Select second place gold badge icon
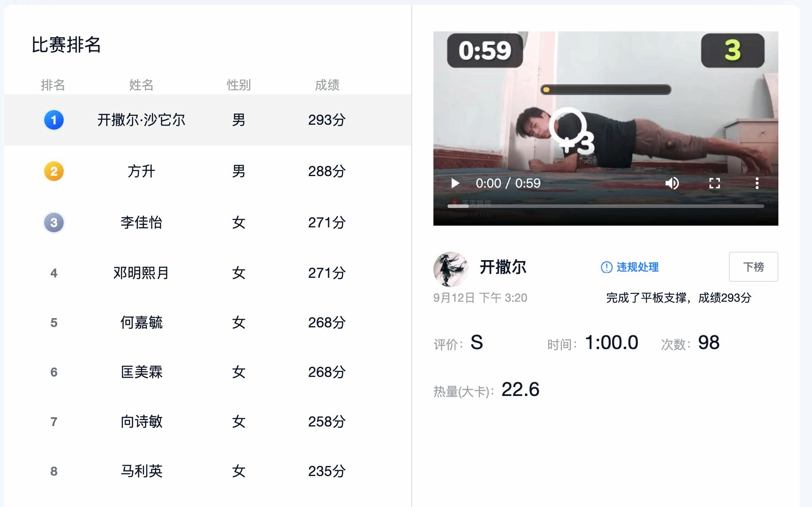The image size is (812, 507). (x=54, y=171)
